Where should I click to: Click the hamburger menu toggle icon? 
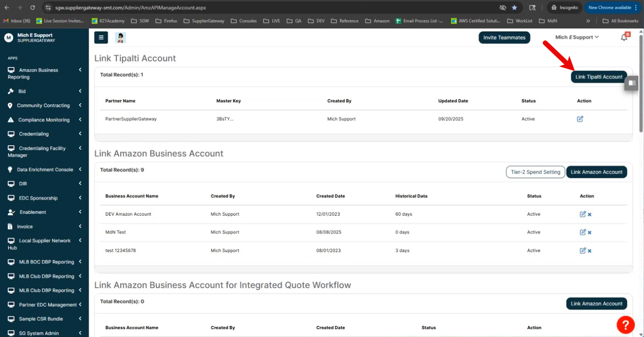pyautogui.click(x=101, y=37)
